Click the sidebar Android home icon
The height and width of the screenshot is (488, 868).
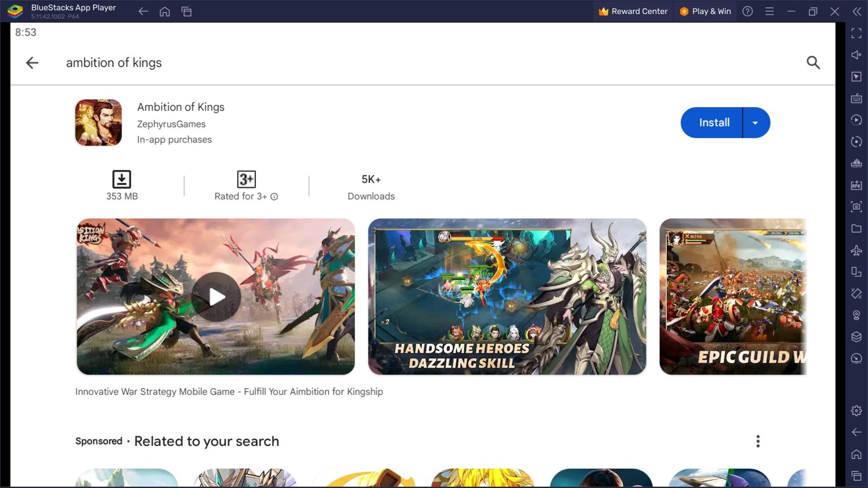click(856, 454)
